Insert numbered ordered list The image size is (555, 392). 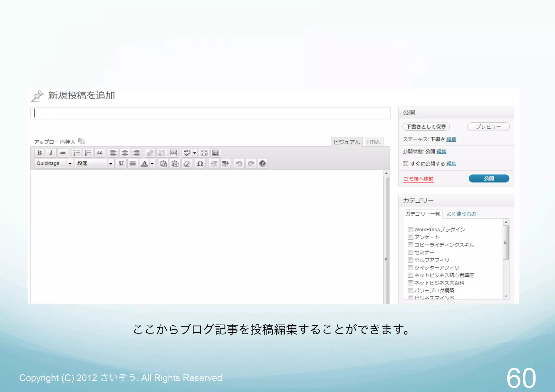click(88, 153)
